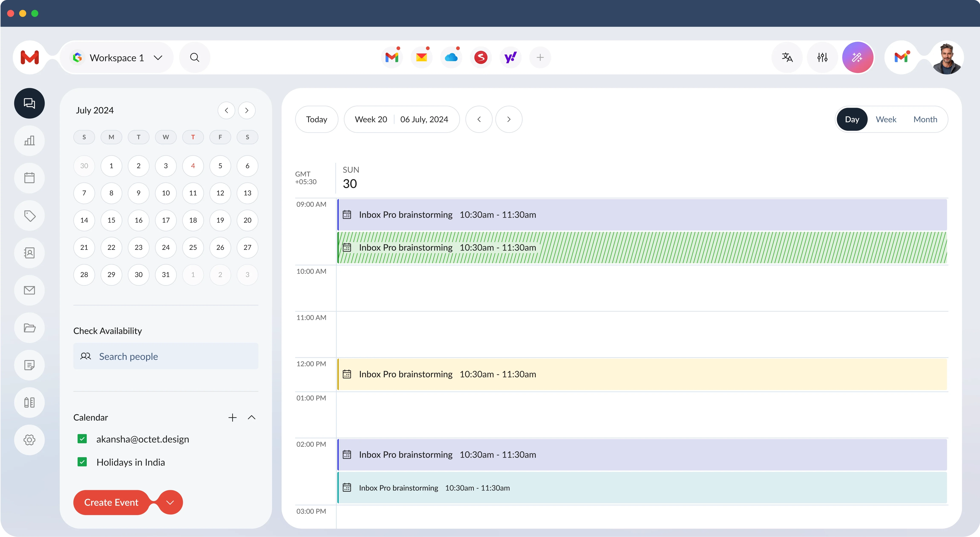The height and width of the screenshot is (537, 980).
Task: Click the Check Availability heading
Action: (x=108, y=331)
